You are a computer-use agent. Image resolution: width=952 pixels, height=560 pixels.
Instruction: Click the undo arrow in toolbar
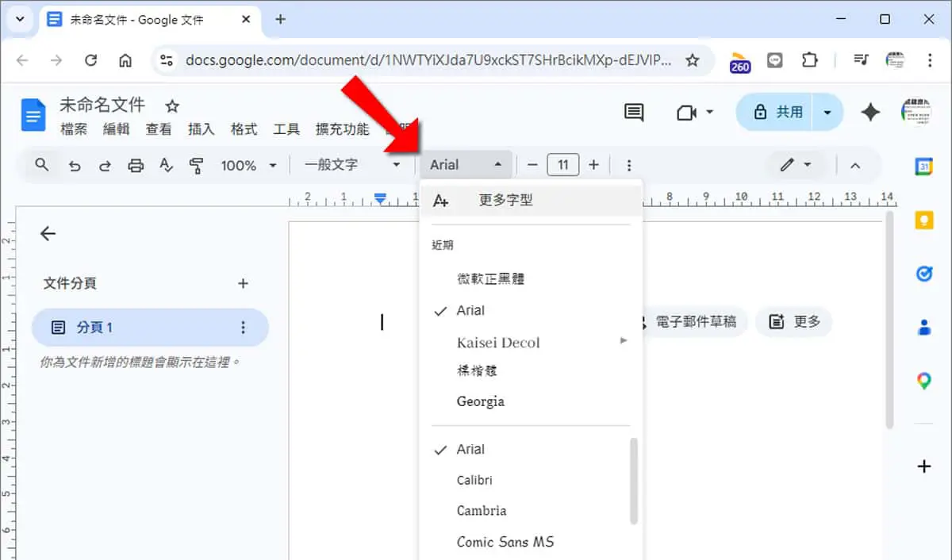[75, 166]
